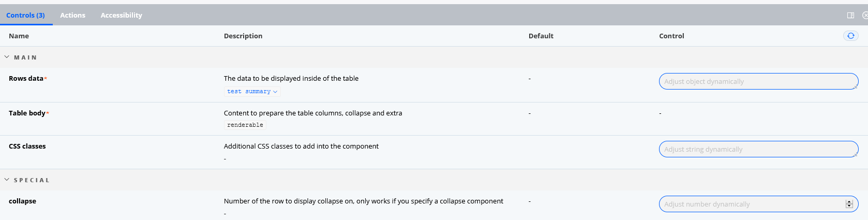The image size is (868, 220).
Task: Increment the collapse number stepper
Action: coord(849,202)
